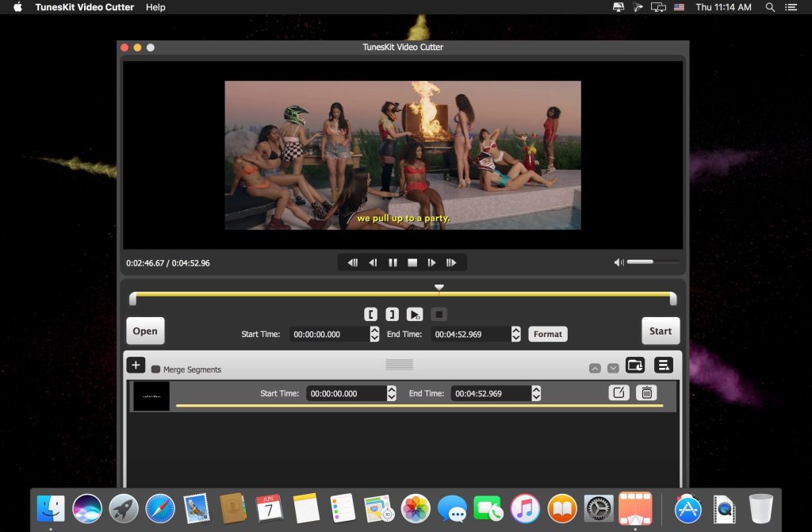Enable the Merge Segments checkbox
812x532 pixels.
coord(155,369)
